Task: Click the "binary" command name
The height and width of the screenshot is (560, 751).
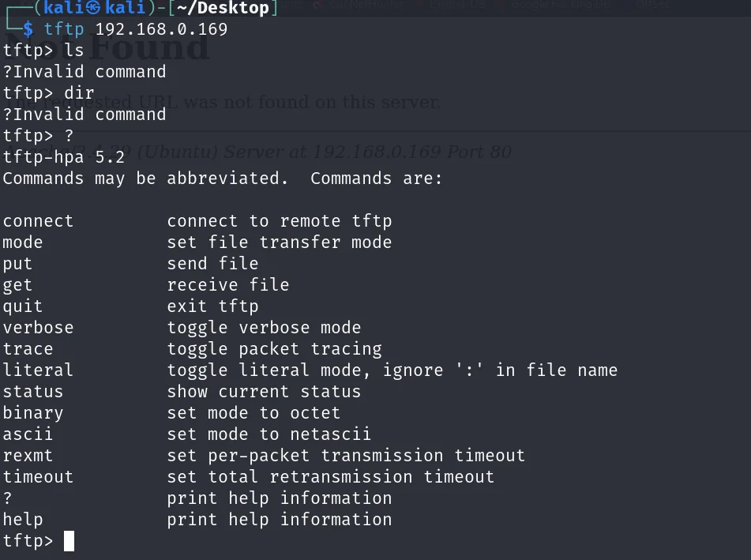Action: pyautogui.click(x=33, y=413)
